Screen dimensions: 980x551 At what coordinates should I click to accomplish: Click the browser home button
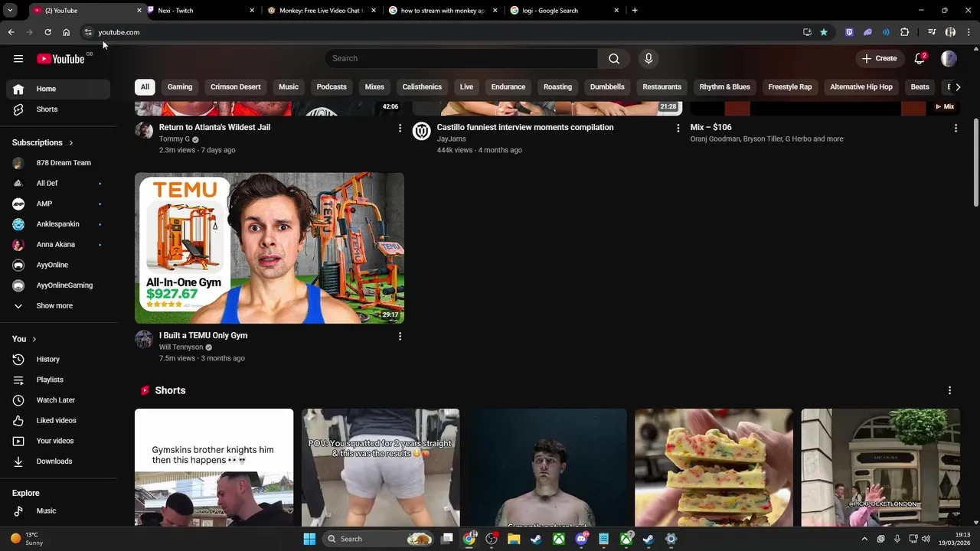(x=66, y=32)
